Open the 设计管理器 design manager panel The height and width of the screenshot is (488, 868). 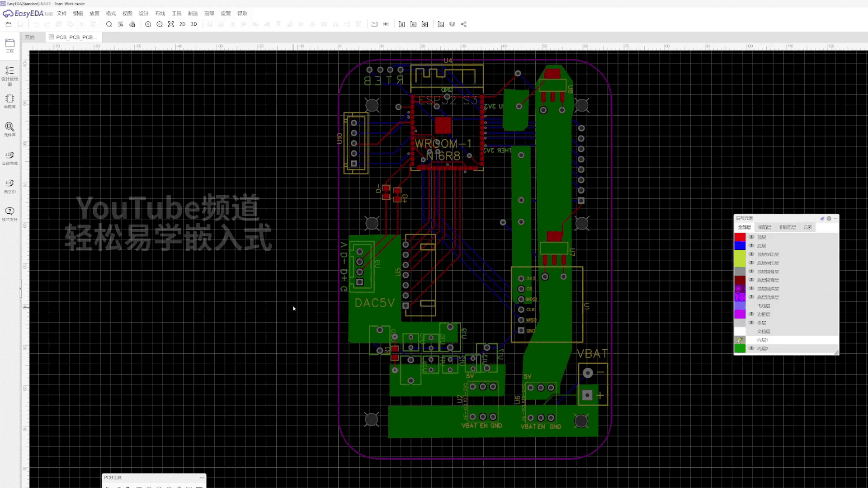(9, 75)
